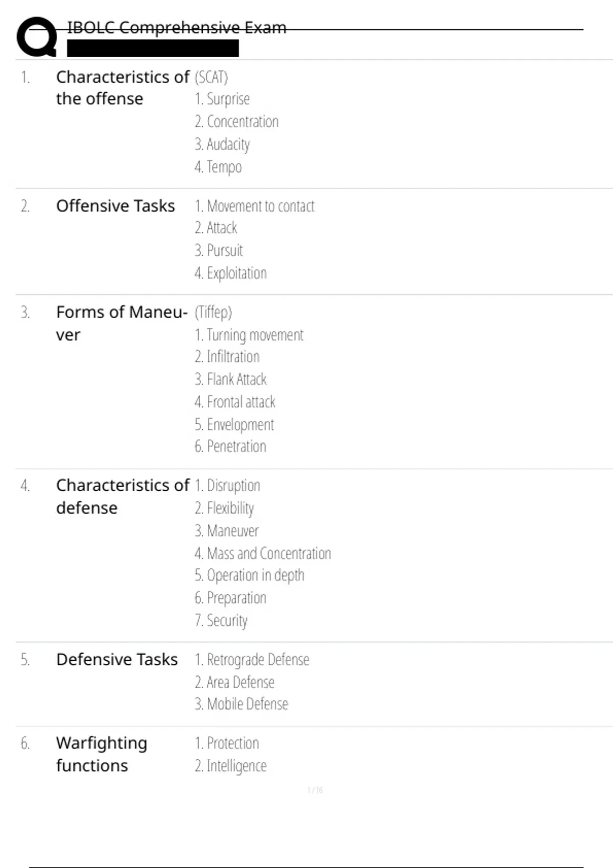This screenshot has height=868, width=613.
Task: Click the Retrograde Defense item
Action: coord(252,660)
